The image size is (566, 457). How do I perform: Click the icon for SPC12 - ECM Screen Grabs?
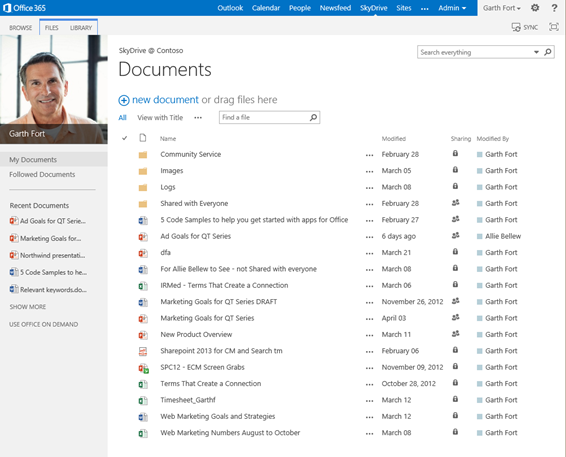point(144,368)
